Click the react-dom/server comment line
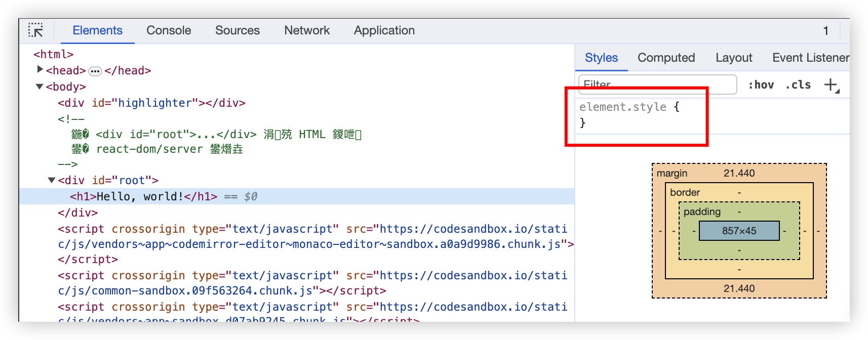This screenshot has height=340, width=868. pos(157,149)
